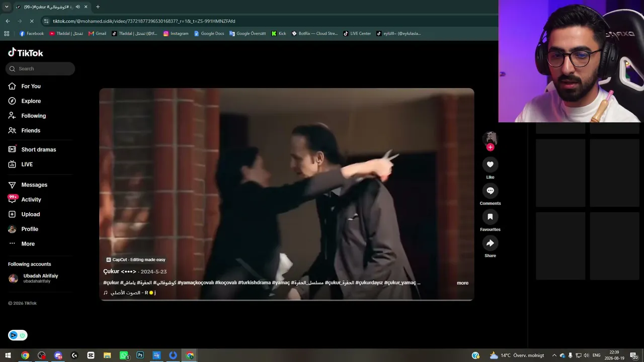The image size is (644, 362).
Task: Open the Google Översätt bookmark
Action: pyautogui.click(x=247, y=34)
